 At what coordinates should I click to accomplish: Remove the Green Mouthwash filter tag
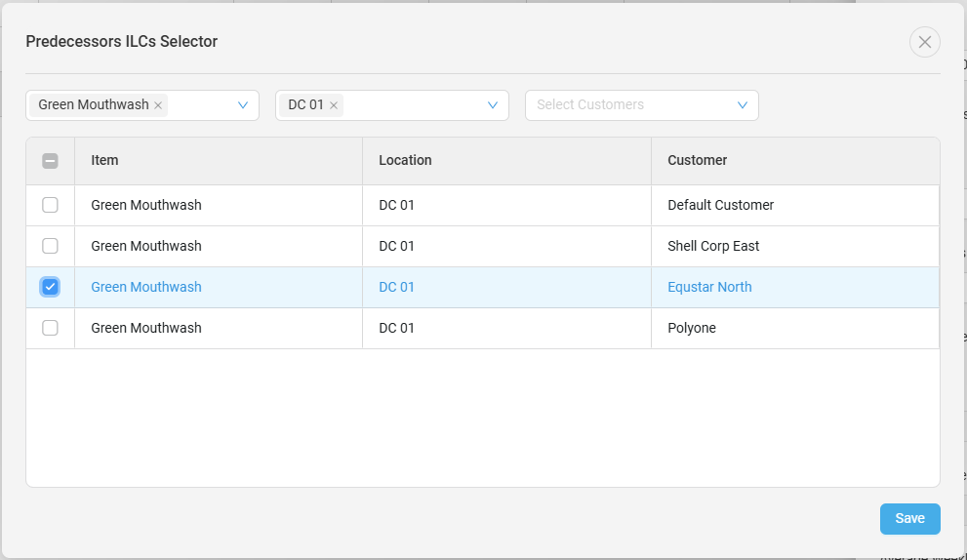[158, 105]
